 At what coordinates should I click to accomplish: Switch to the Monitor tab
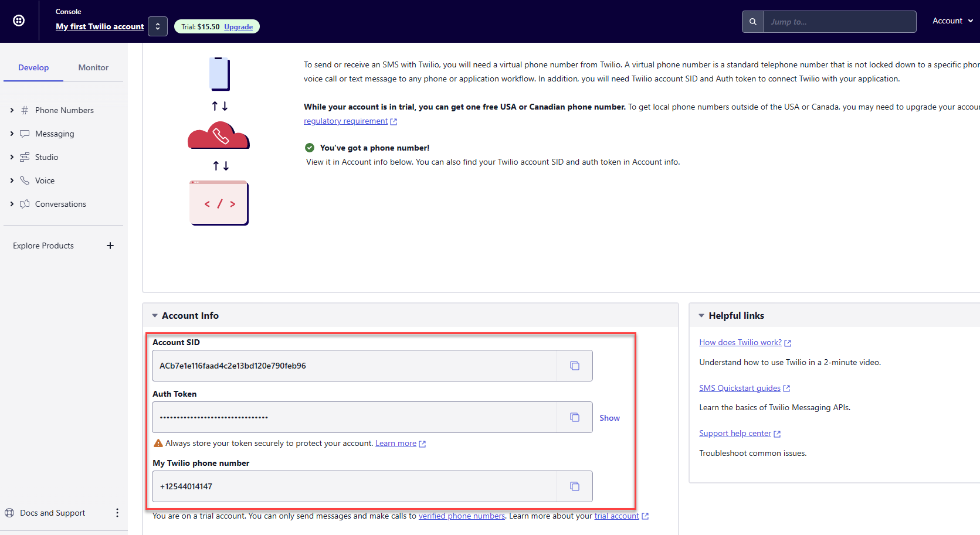[93, 67]
